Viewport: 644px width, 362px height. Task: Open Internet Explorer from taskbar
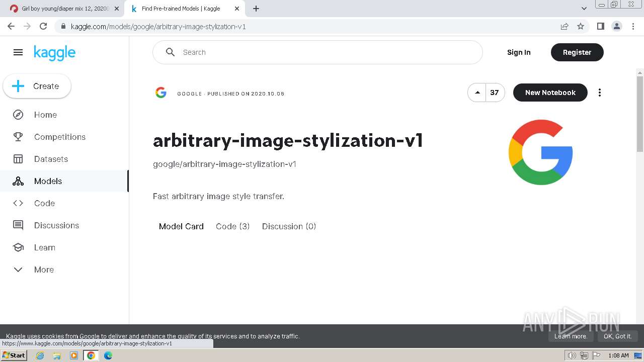pyautogui.click(x=40, y=355)
